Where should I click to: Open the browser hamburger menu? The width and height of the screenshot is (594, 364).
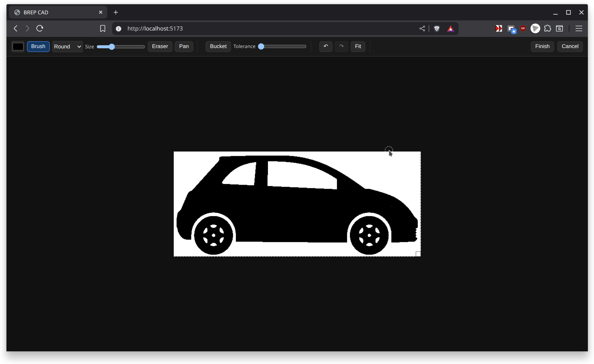pos(579,29)
